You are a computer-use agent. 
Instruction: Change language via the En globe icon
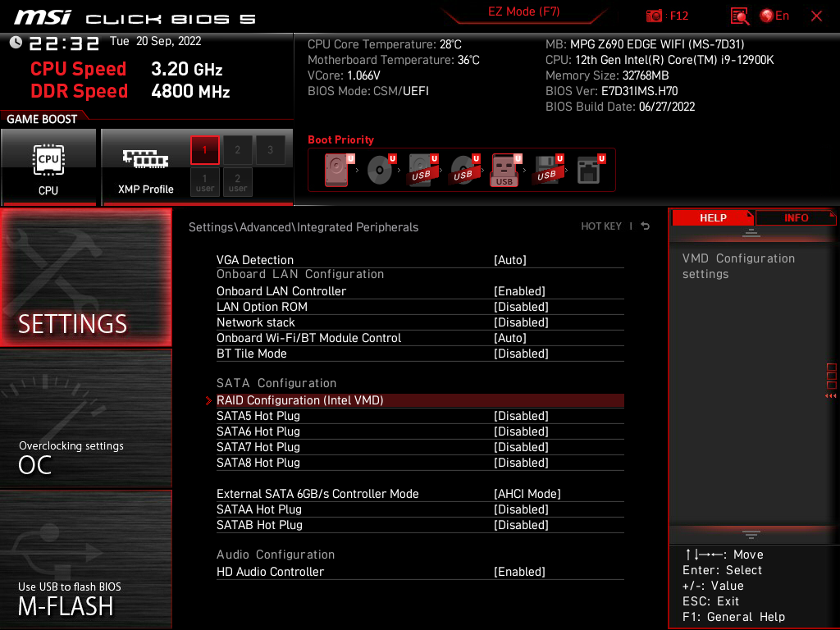pos(774,16)
